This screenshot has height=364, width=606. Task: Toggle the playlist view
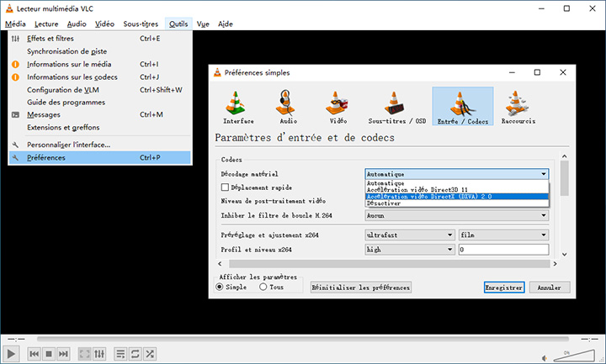point(120,354)
